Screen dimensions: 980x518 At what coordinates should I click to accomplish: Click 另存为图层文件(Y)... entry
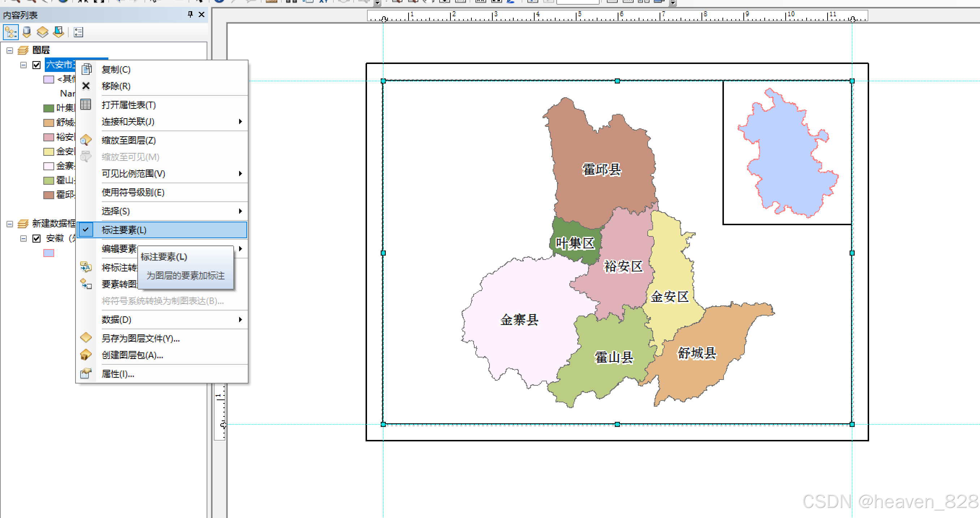click(141, 338)
